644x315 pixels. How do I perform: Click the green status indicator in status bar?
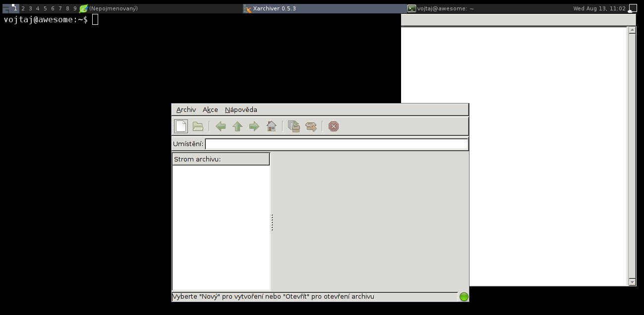tap(464, 297)
